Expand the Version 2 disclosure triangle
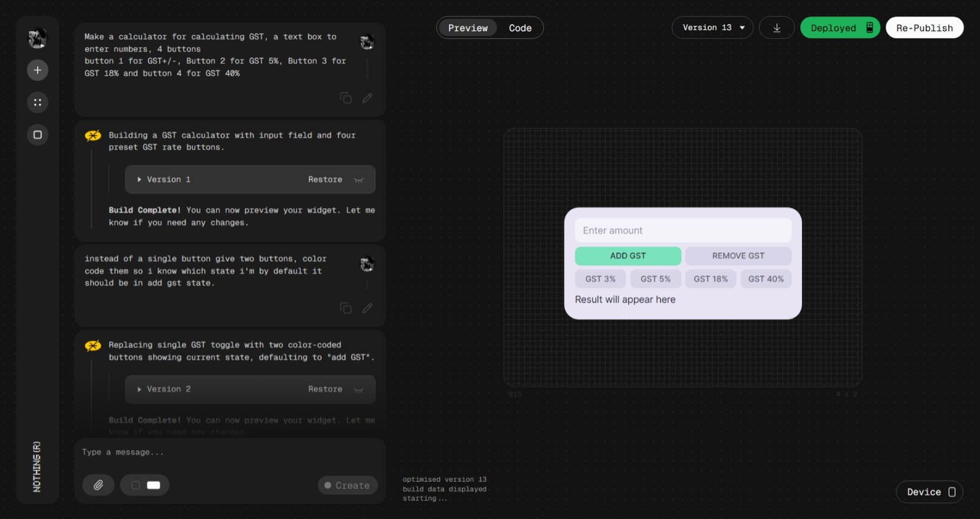This screenshot has width=980, height=519. point(139,389)
